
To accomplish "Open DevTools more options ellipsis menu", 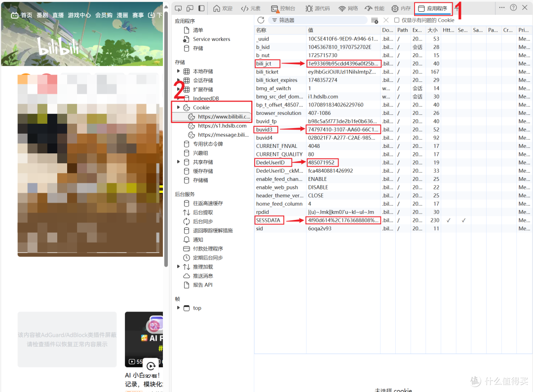I will [502, 7].
